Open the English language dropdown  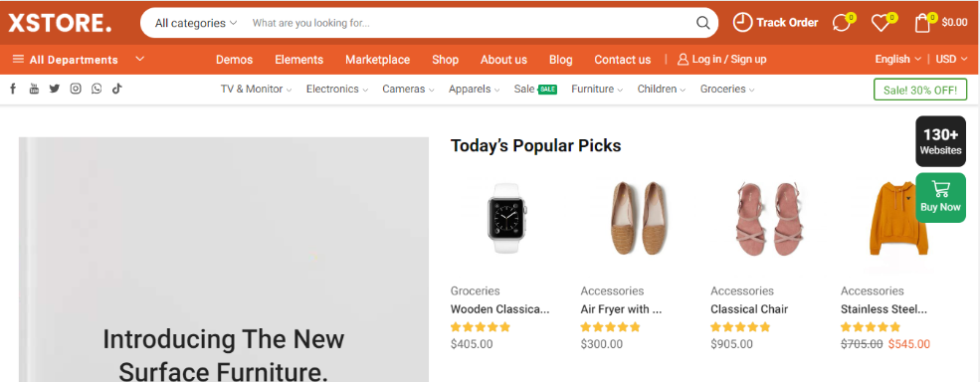(x=897, y=59)
